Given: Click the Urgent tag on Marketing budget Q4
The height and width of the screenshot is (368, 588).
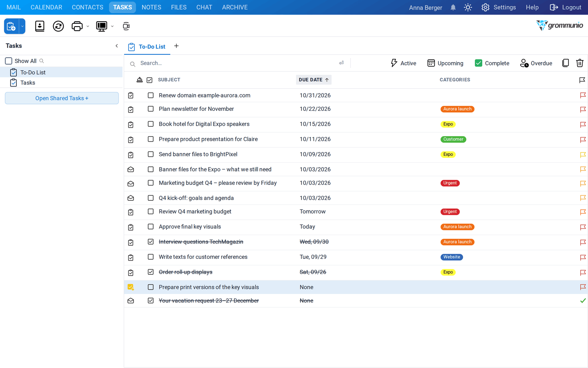Looking at the screenshot, I should (450, 183).
